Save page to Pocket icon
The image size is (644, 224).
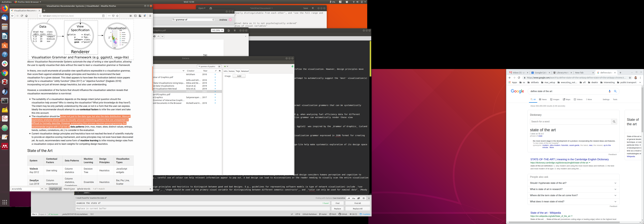(113, 16)
